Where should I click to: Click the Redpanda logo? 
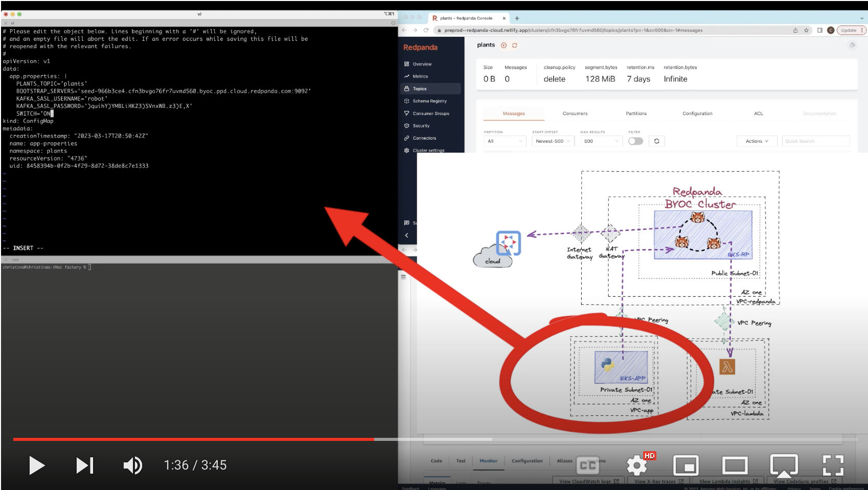(420, 47)
